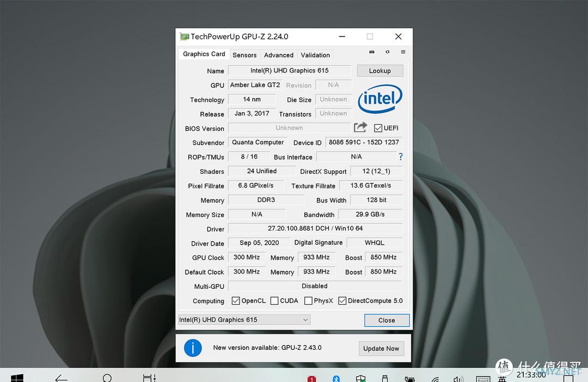Toggle the UEFI checkbox
The image size is (588, 382).
click(378, 128)
